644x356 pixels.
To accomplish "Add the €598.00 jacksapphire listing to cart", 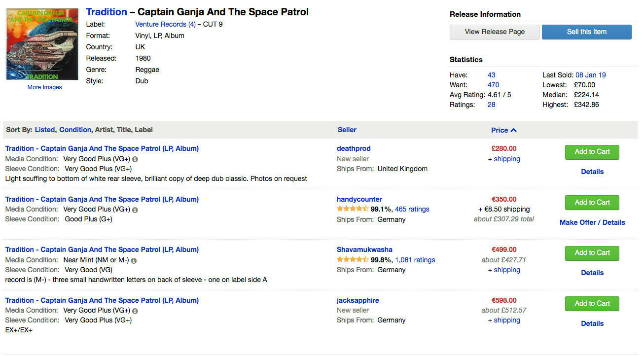I will pos(592,304).
